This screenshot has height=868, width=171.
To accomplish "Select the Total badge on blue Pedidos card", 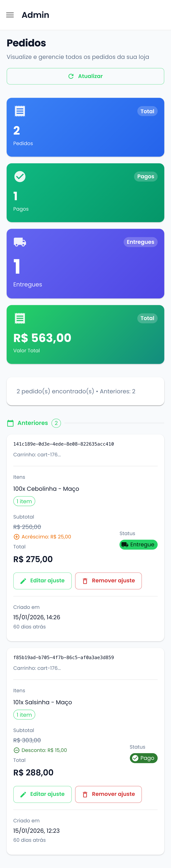I will tap(147, 111).
